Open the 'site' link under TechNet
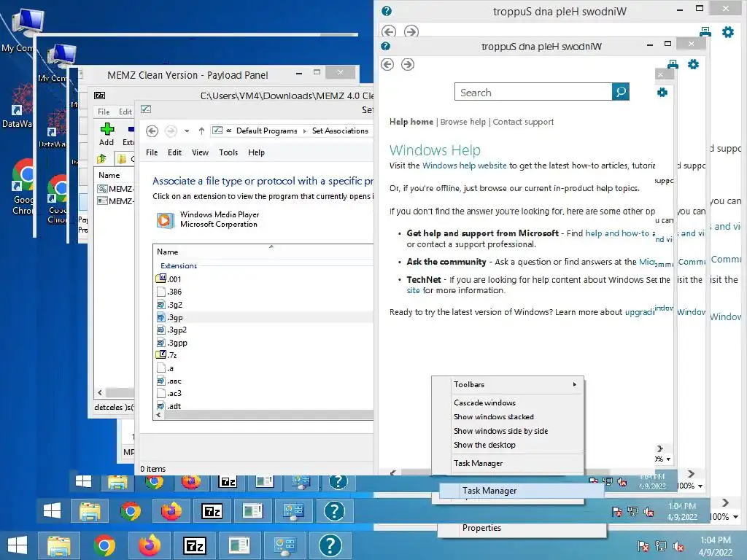The image size is (747, 560). coord(413,290)
